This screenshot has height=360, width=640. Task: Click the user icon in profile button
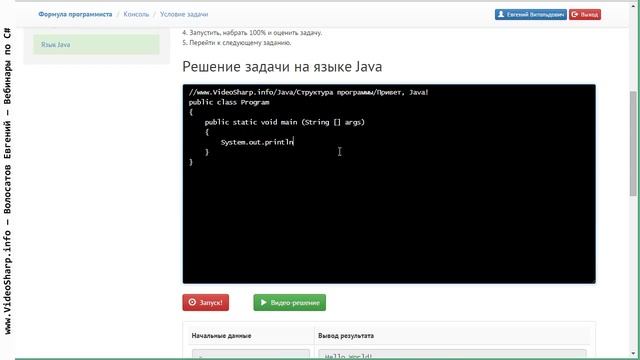(501, 14)
